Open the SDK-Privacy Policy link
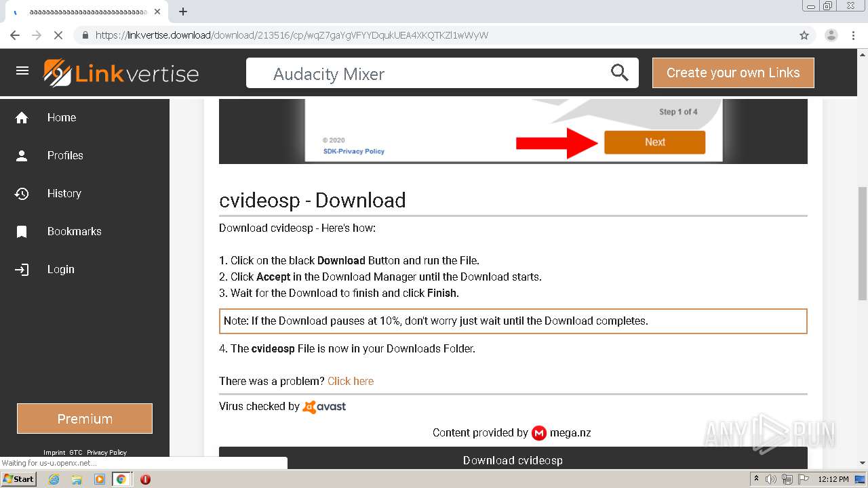This screenshot has width=868, height=488. (x=354, y=151)
